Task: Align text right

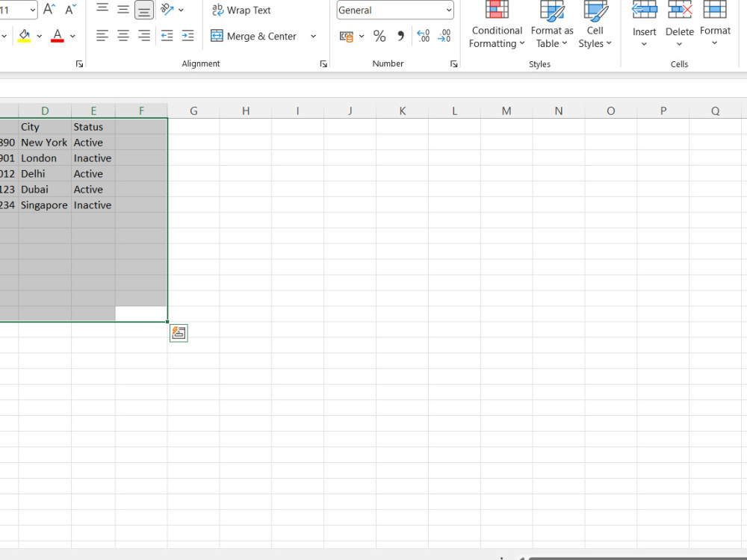Action: click(x=144, y=36)
